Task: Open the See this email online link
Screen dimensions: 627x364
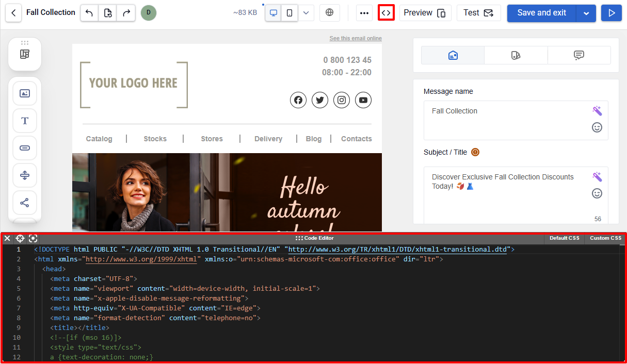Action: (356, 39)
